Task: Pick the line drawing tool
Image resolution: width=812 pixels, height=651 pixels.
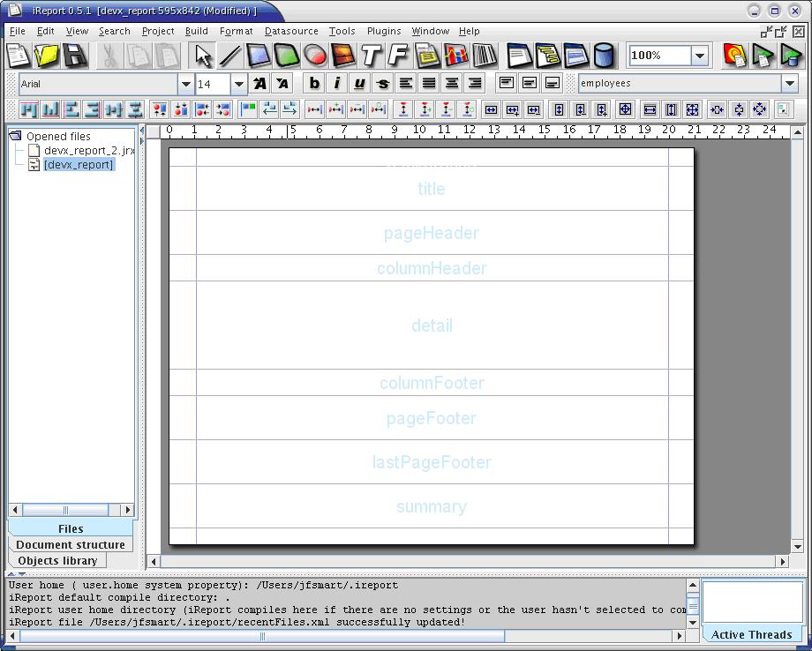Action: click(230, 56)
